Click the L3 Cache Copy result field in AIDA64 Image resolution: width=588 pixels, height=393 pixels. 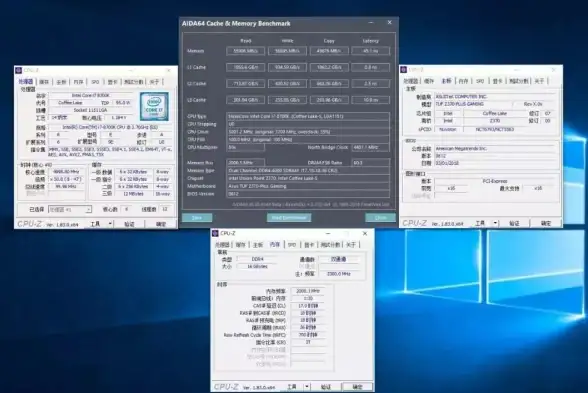click(x=329, y=100)
